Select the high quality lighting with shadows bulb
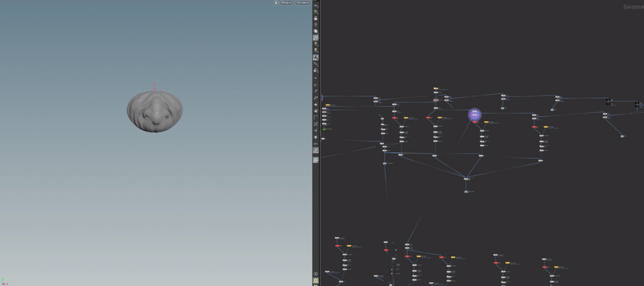This screenshot has width=644, height=286. click(316, 50)
